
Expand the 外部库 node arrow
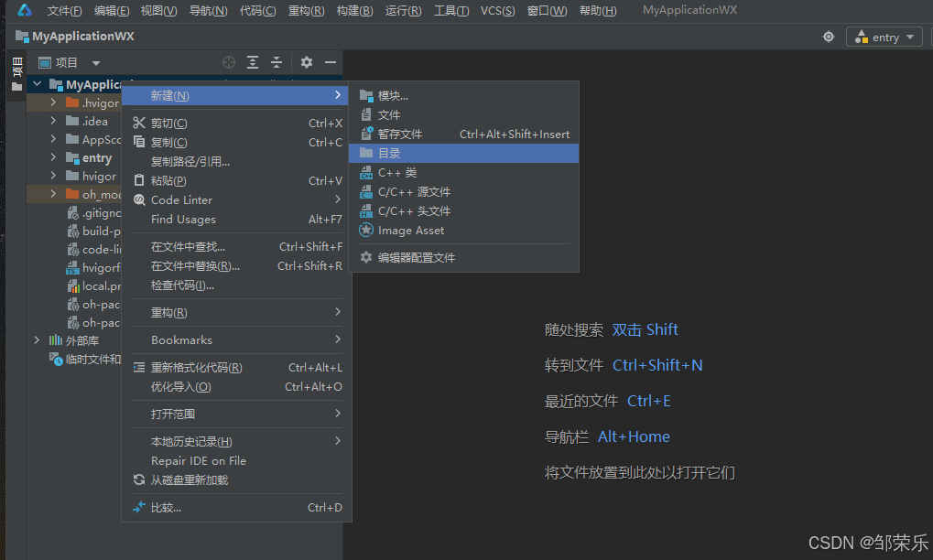pyautogui.click(x=37, y=340)
